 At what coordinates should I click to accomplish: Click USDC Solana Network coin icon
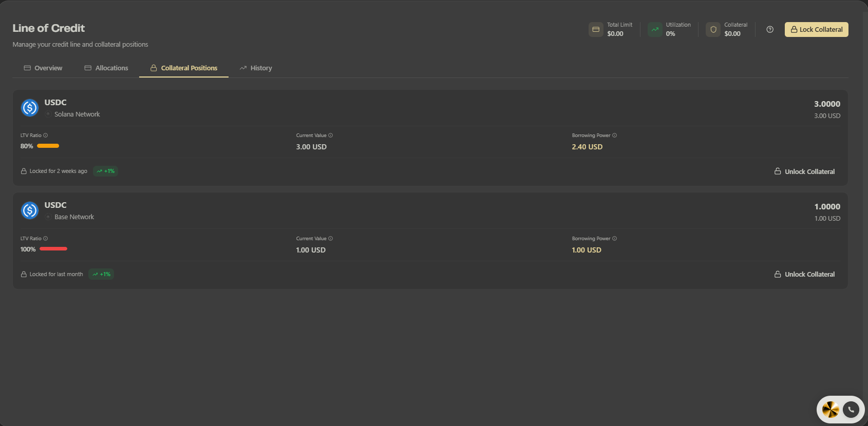click(x=30, y=108)
